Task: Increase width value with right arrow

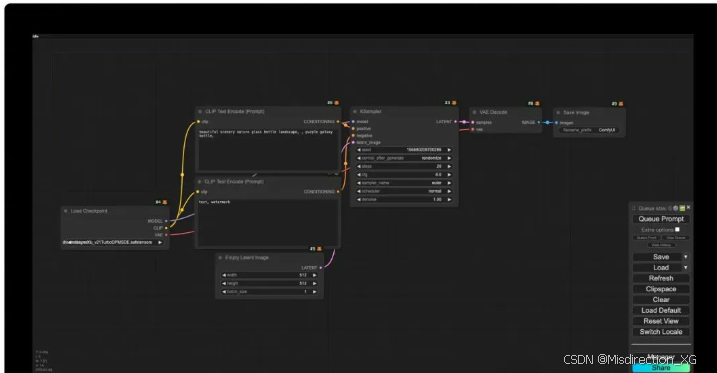Action: (315, 275)
